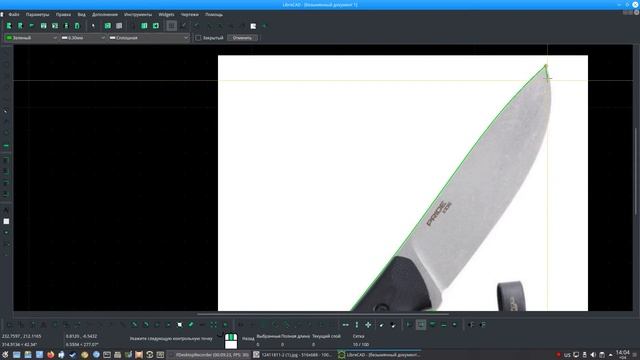The width and height of the screenshot is (640, 360).
Task: Click the Сетка 10 / 100 grid status
Action: [x=360, y=340]
